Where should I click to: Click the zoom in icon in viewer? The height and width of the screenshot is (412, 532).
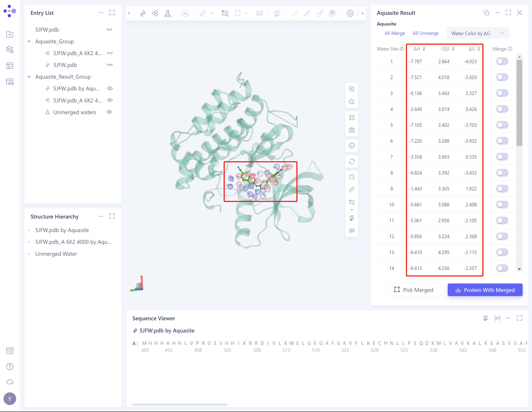[x=351, y=89]
